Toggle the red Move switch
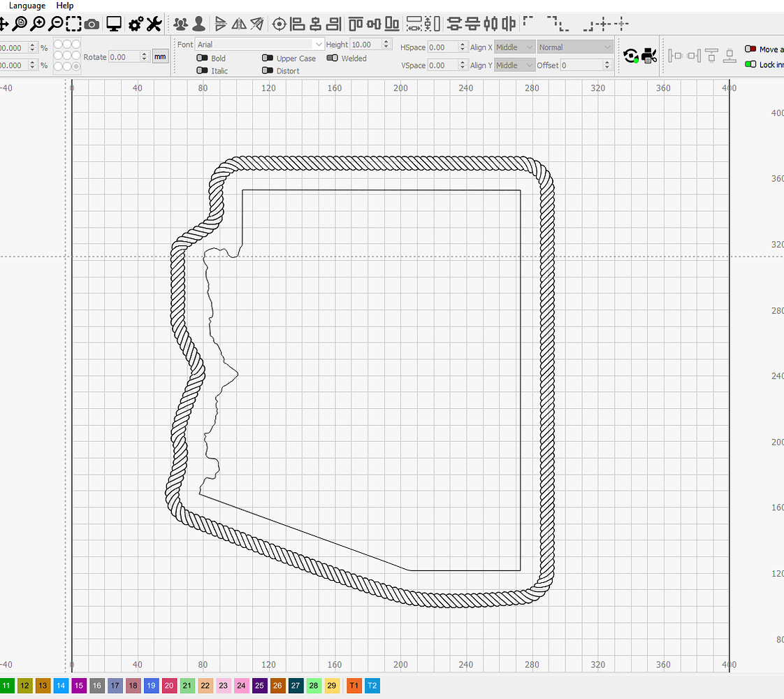The height and width of the screenshot is (699, 784). pyautogui.click(x=750, y=49)
